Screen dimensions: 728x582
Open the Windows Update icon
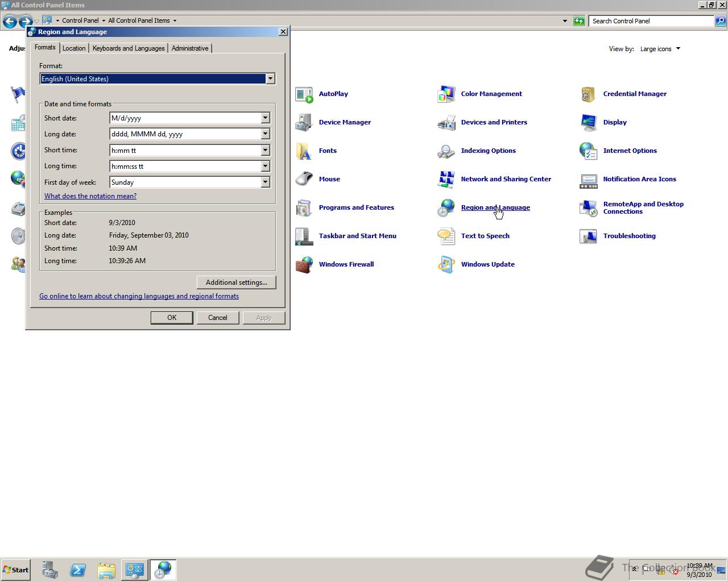point(446,265)
